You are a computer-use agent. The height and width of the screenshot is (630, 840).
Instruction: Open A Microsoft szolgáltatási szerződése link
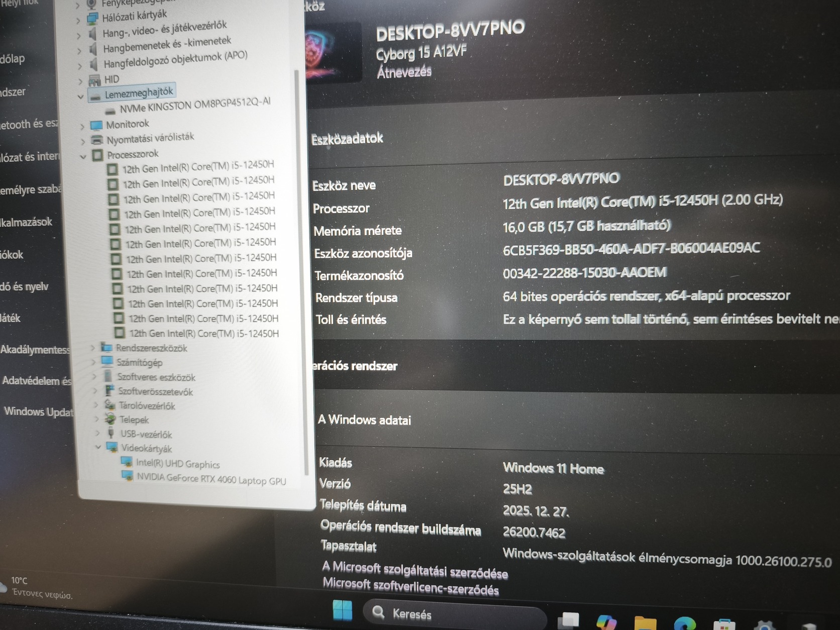point(415,570)
